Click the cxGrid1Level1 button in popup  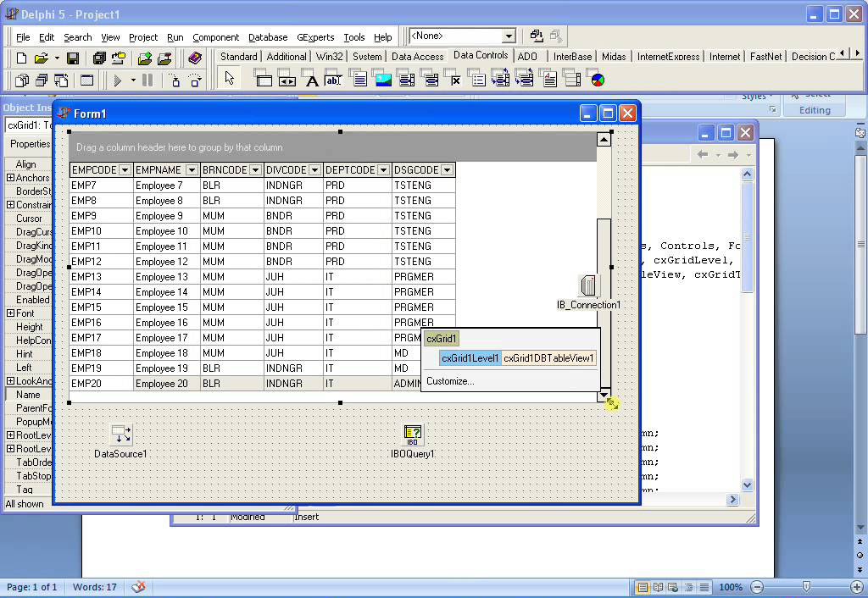[x=470, y=358]
